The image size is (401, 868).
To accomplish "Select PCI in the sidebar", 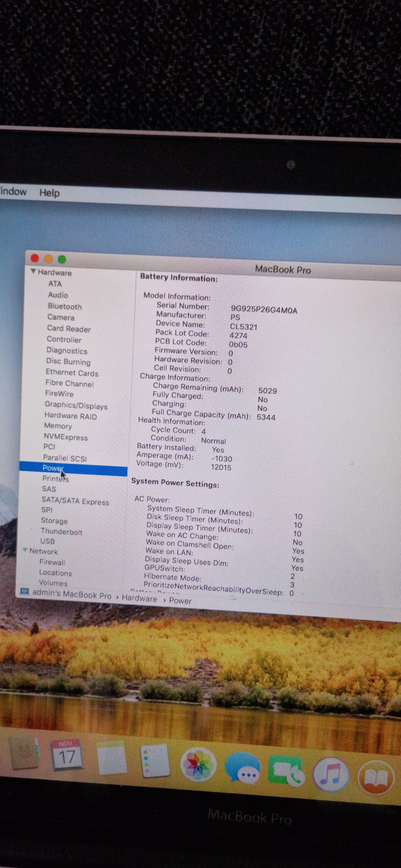I will click(49, 447).
